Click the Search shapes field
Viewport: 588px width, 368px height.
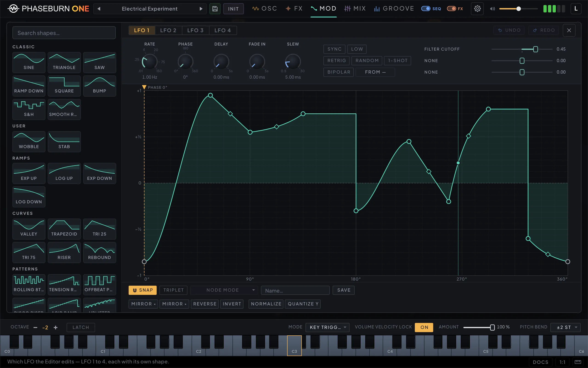pos(64,33)
